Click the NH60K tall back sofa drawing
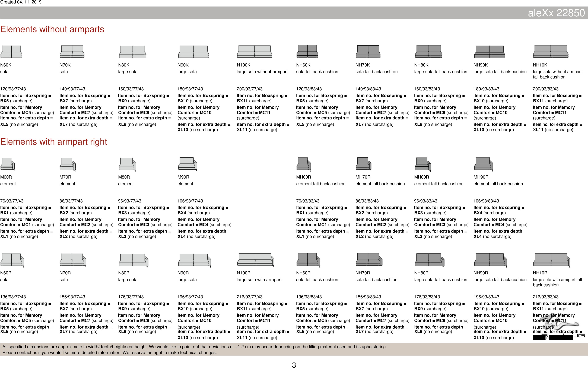 [x=307, y=51]
